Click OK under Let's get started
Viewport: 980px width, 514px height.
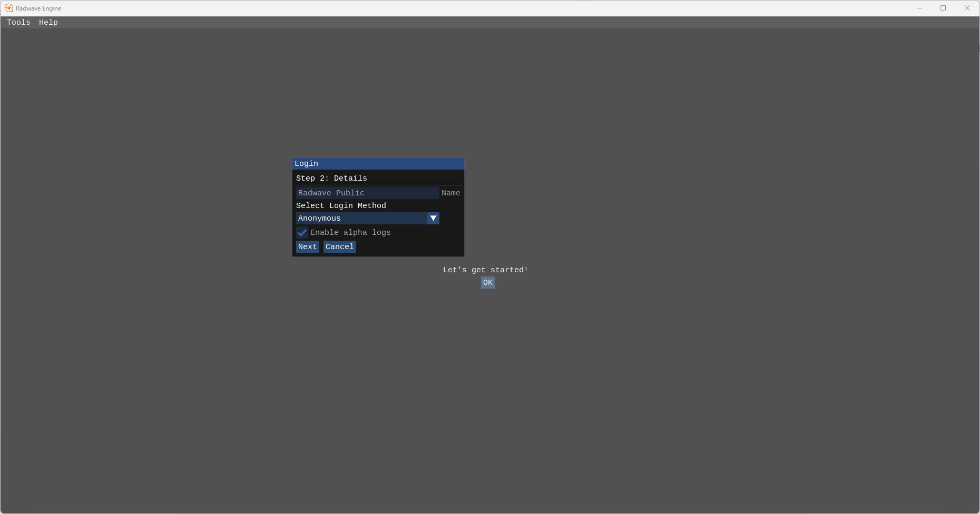click(x=488, y=282)
